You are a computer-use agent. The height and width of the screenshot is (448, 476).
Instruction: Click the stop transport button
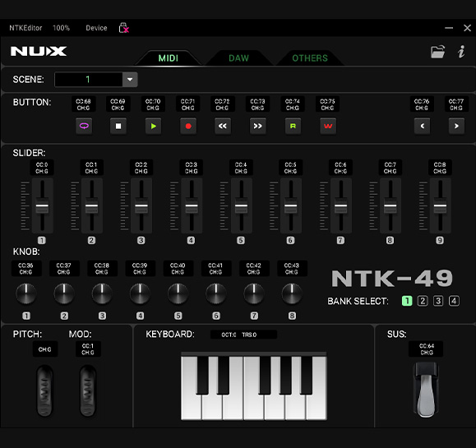(x=118, y=126)
